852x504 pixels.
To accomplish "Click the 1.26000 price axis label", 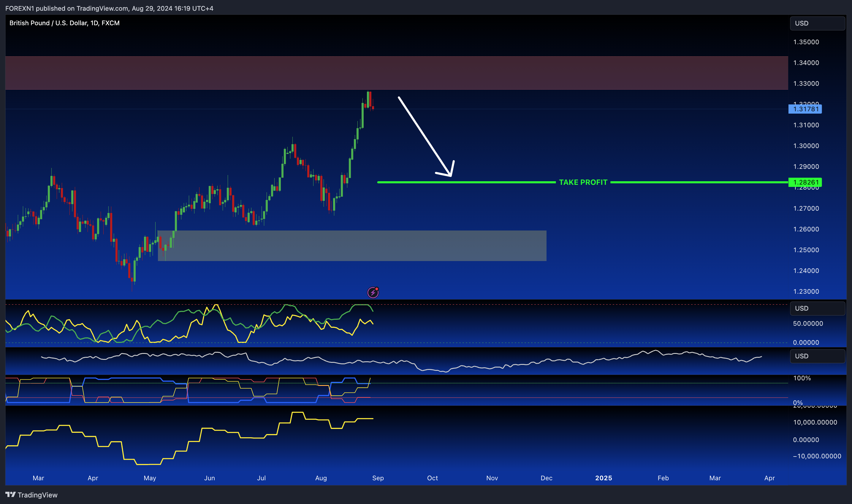I will 806,229.
